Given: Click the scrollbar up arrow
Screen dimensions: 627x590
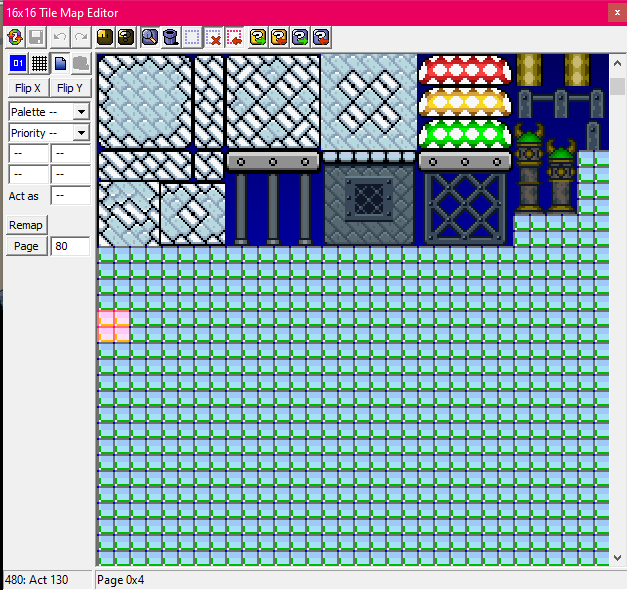Looking at the screenshot, I should [617, 64].
